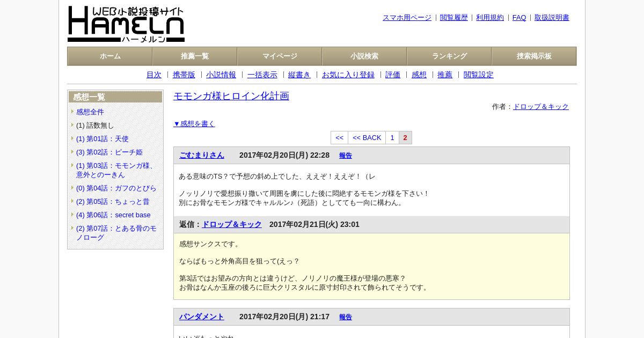Open reviewer パンダメント profile
The width and height of the screenshot is (644, 338).
202,317
